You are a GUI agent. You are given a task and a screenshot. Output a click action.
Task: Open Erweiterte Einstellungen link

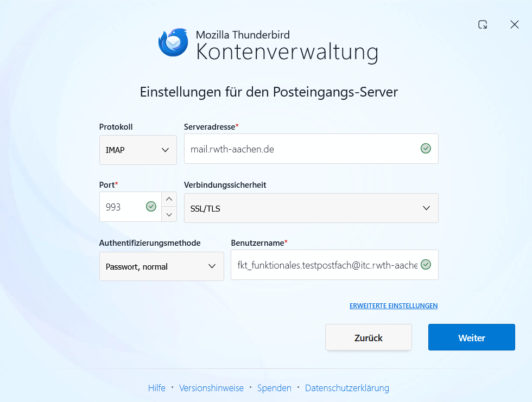(x=394, y=306)
